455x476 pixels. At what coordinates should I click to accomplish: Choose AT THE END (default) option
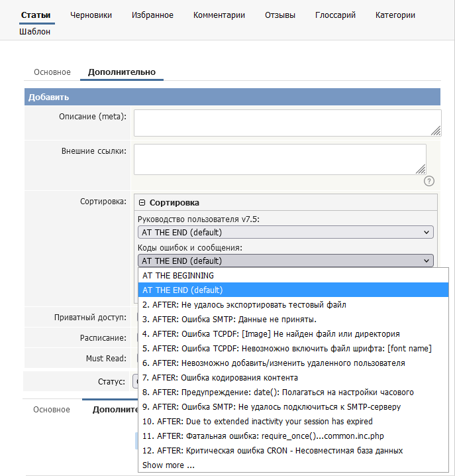point(293,290)
